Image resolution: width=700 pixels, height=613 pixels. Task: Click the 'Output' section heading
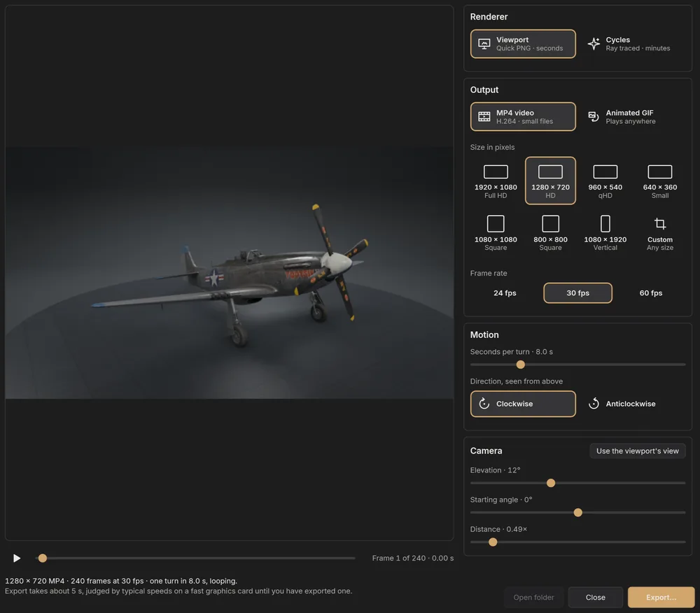[484, 90]
